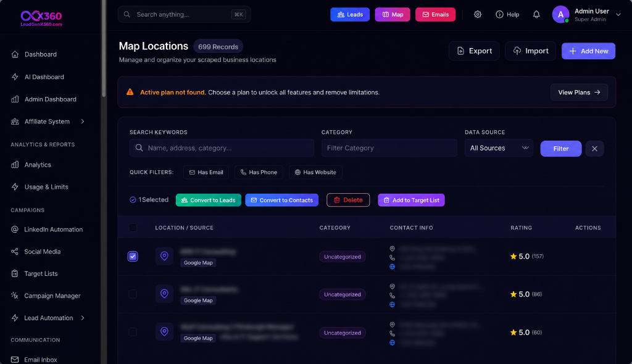Open Email Inbox in sidebar
The image size is (632, 364).
point(40,359)
